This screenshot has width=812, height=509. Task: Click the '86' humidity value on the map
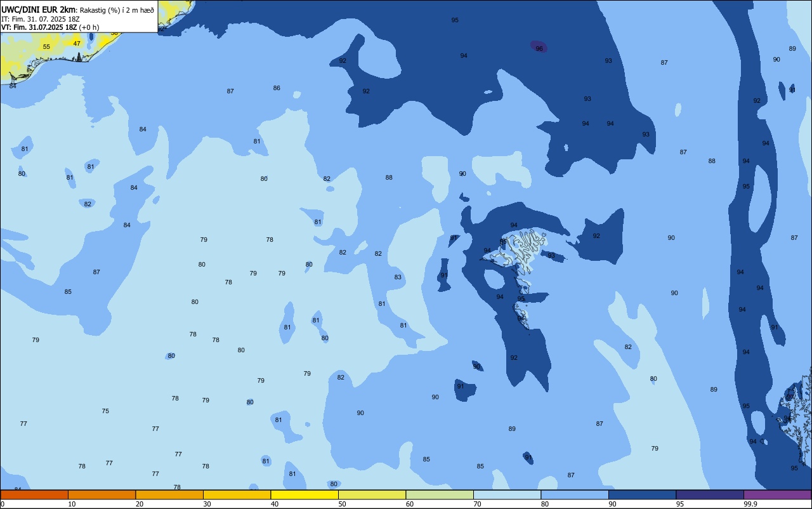click(277, 88)
